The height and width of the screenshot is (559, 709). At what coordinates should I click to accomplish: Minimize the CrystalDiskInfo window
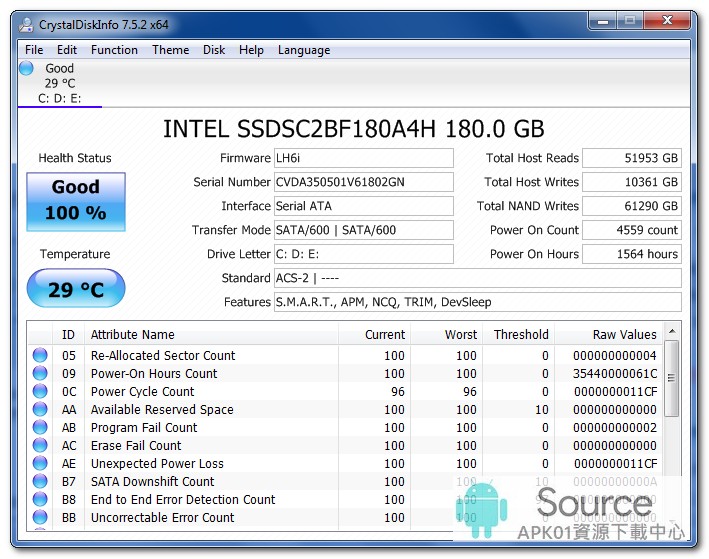pos(602,21)
